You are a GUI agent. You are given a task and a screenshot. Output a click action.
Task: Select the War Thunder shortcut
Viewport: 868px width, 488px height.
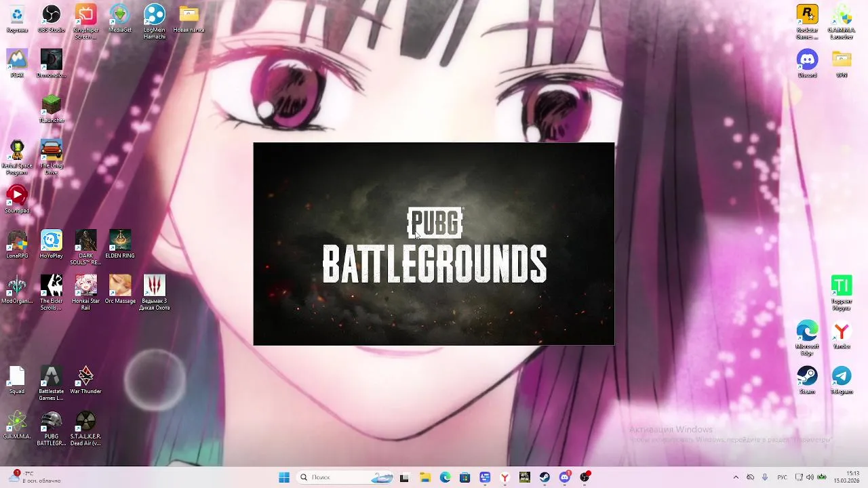pos(85,380)
